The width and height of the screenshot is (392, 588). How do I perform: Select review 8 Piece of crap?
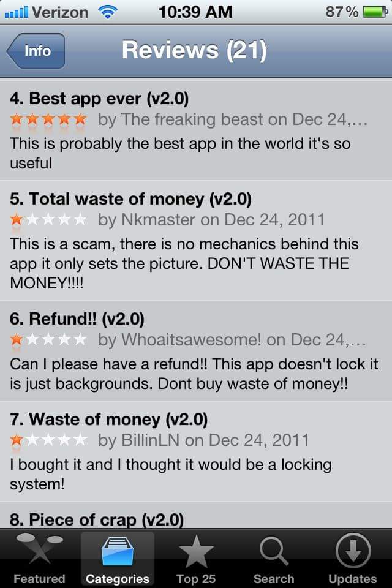tap(196, 515)
